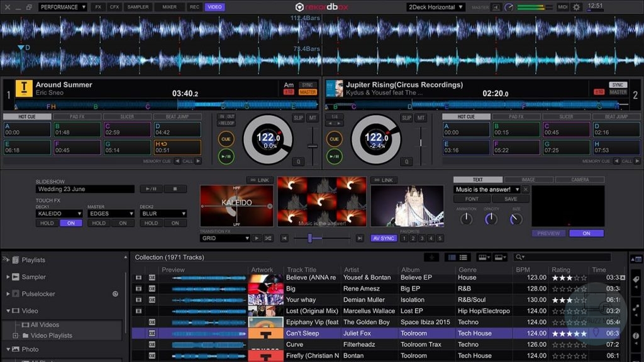The image size is (644, 362).
Task: Open the rekordbox settings gear
Action: tap(577, 7)
